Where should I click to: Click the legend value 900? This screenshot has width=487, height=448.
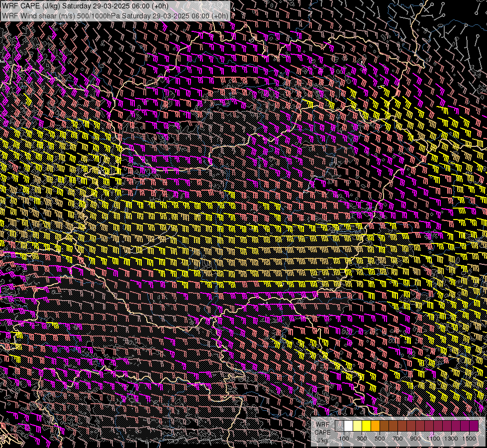[415, 439]
